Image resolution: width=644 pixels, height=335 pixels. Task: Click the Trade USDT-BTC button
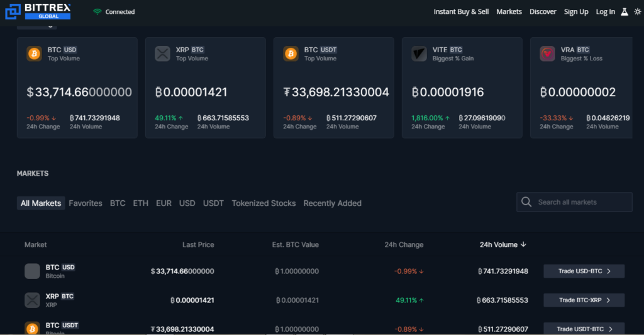click(584, 329)
